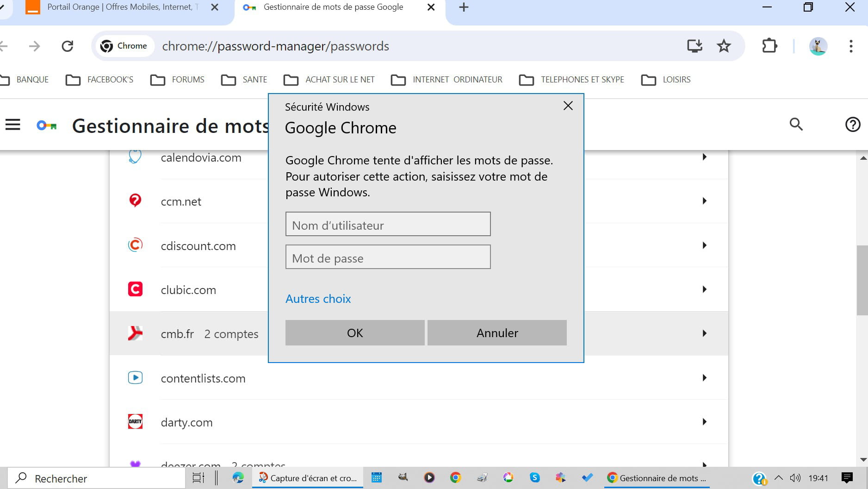Expand the calendovia.com entry arrow
Viewport: 868px width, 489px height.
pyautogui.click(x=704, y=157)
